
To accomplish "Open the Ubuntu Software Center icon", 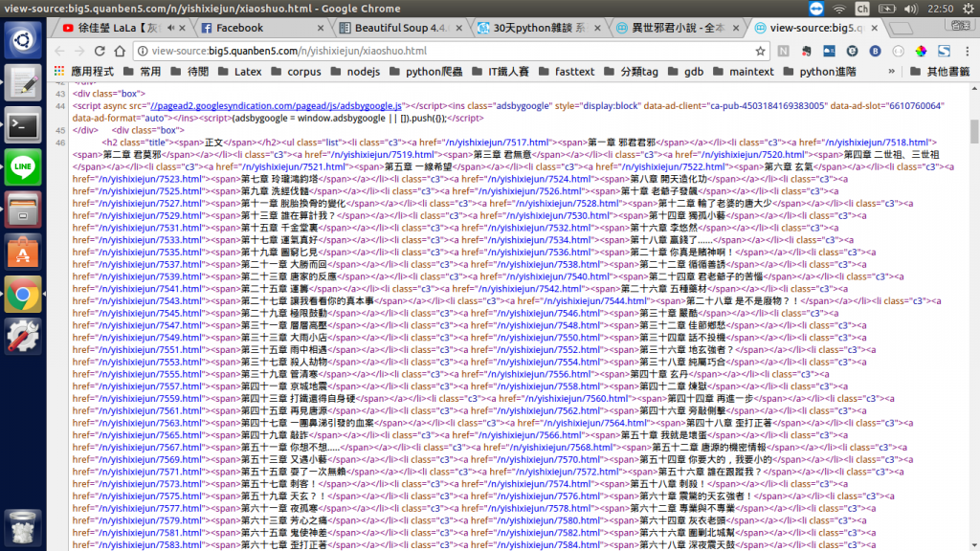I will click(23, 252).
